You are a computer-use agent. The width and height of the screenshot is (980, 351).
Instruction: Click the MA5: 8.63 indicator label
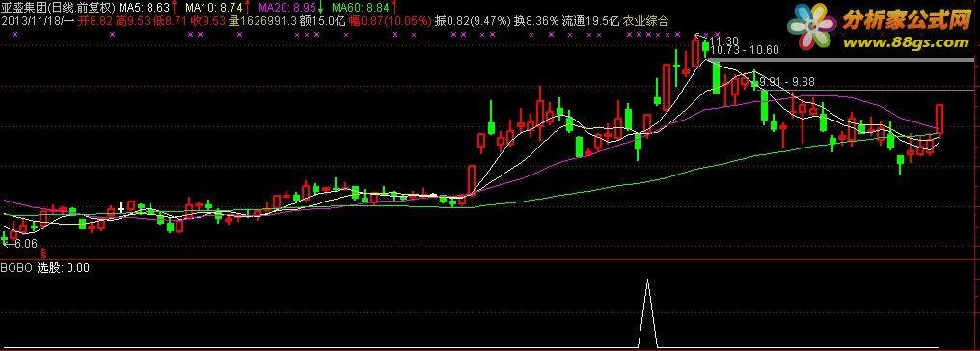(145, 8)
